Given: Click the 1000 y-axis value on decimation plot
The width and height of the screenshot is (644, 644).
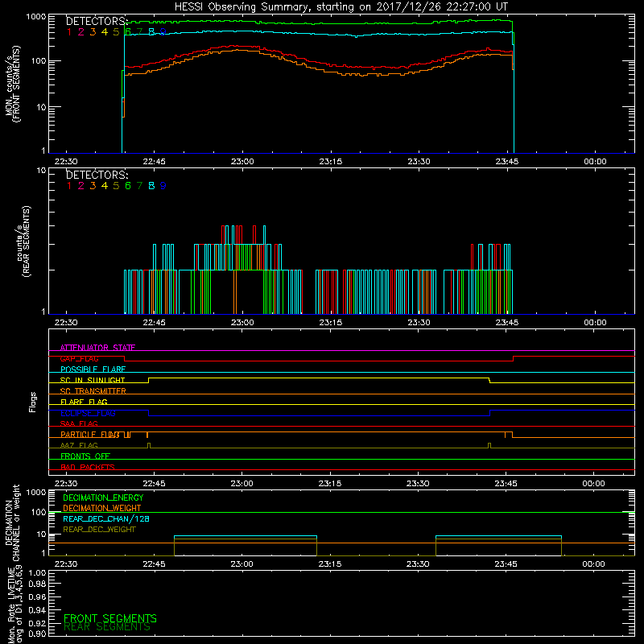Looking at the screenshot, I should coord(36,492).
